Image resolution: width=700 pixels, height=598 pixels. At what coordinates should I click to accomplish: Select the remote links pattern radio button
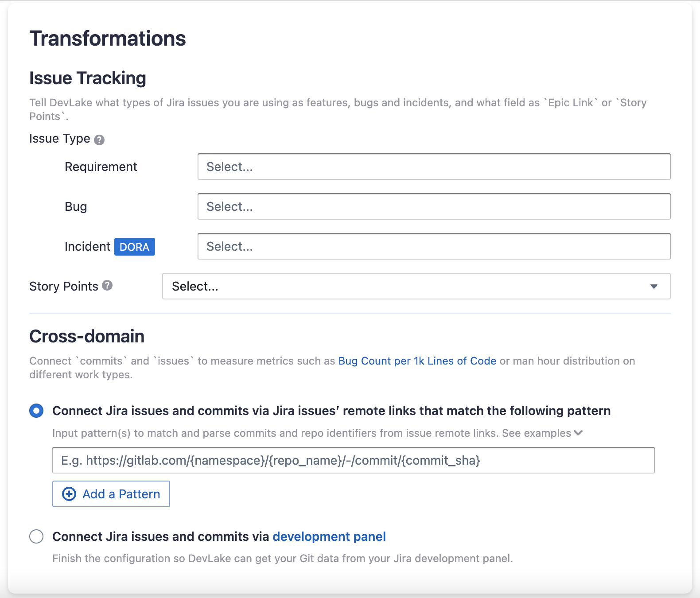[x=36, y=411]
